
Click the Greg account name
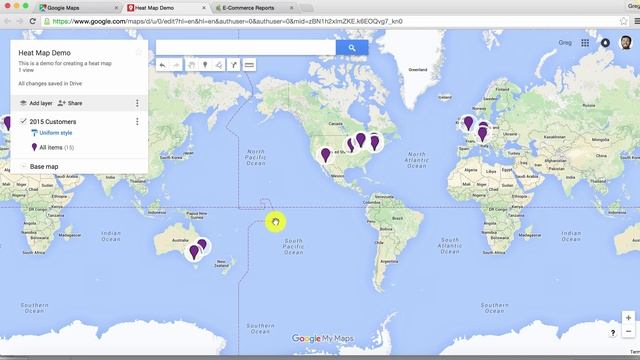click(x=565, y=42)
